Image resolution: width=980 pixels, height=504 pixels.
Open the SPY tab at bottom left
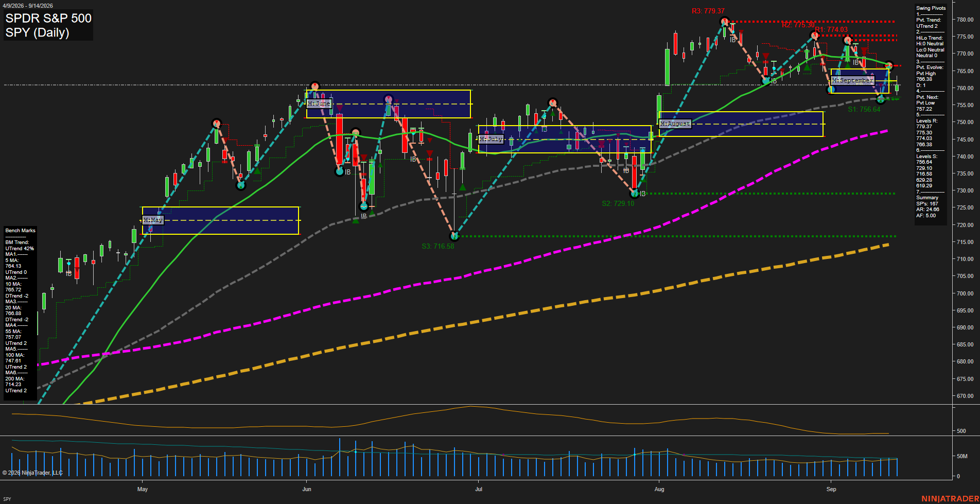(7, 499)
